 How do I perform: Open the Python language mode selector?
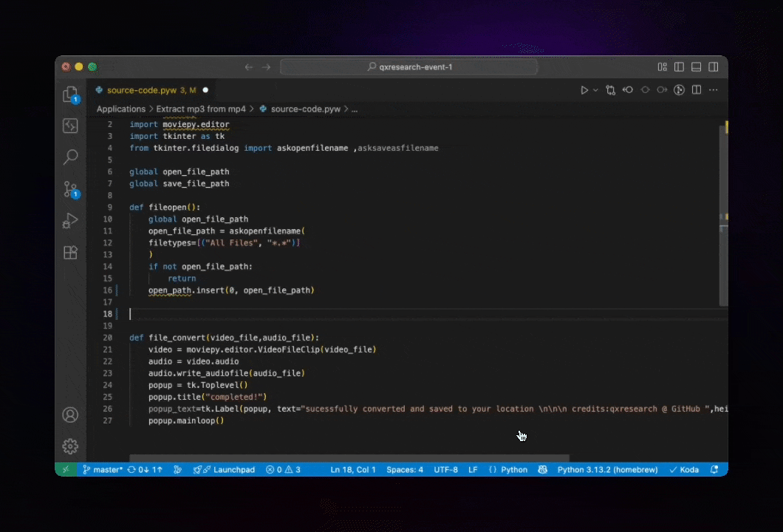[x=514, y=469]
